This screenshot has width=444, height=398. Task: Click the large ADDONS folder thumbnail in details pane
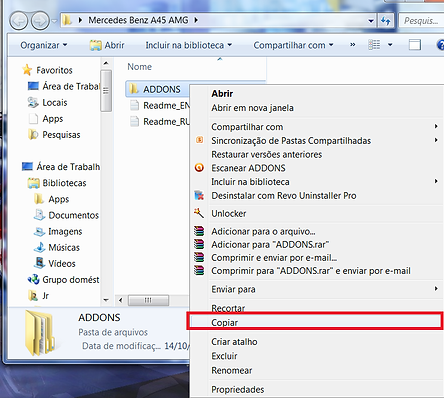(41, 333)
